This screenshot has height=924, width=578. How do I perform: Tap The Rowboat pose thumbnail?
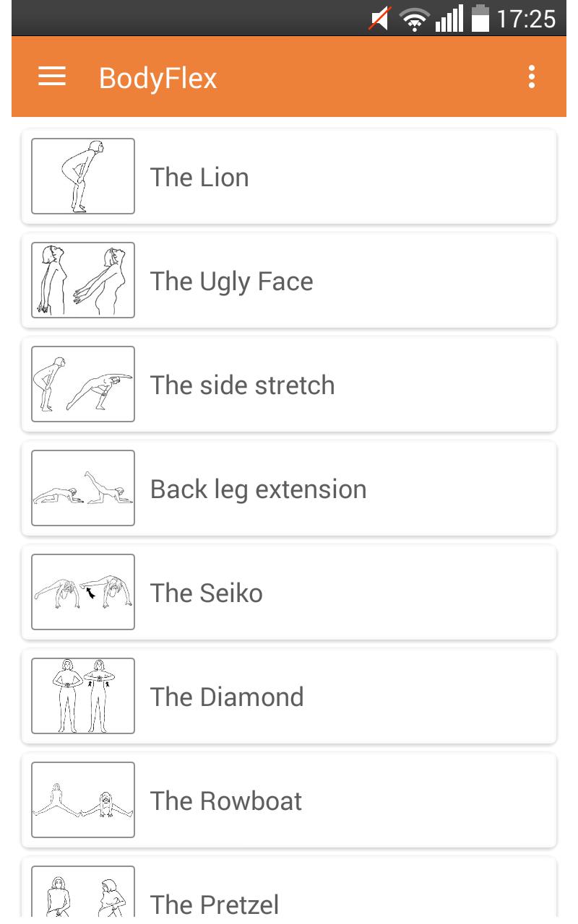click(x=83, y=800)
